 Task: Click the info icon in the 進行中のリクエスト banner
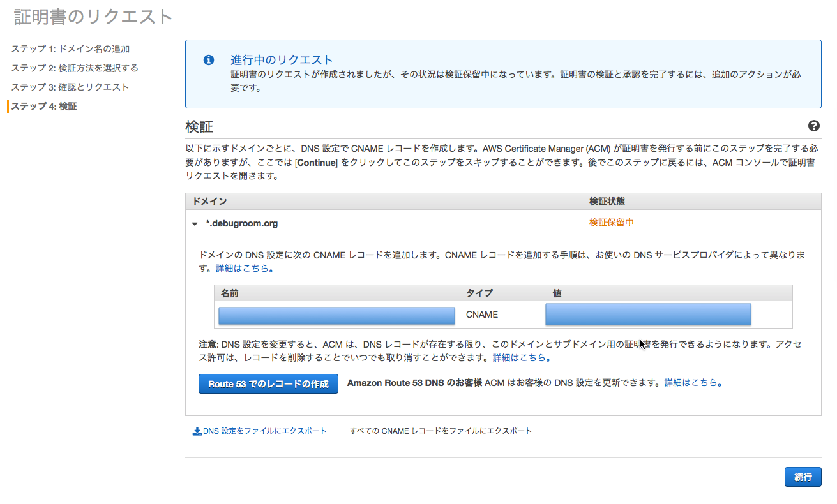(x=208, y=60)
